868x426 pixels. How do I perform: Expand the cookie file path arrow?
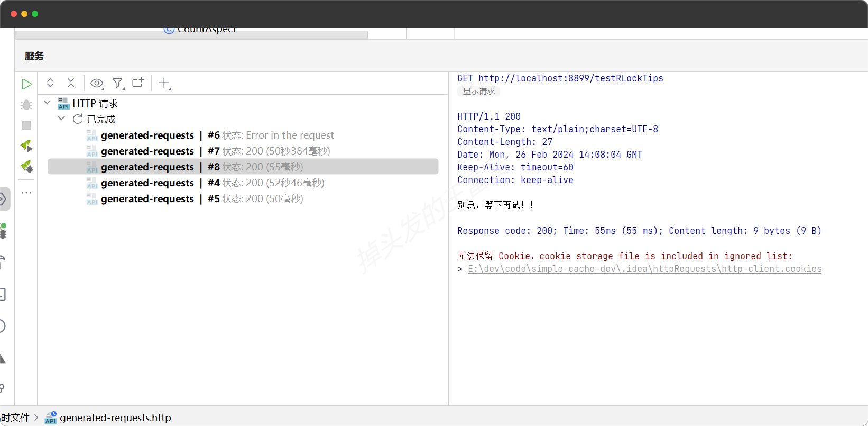pos(460,269)
